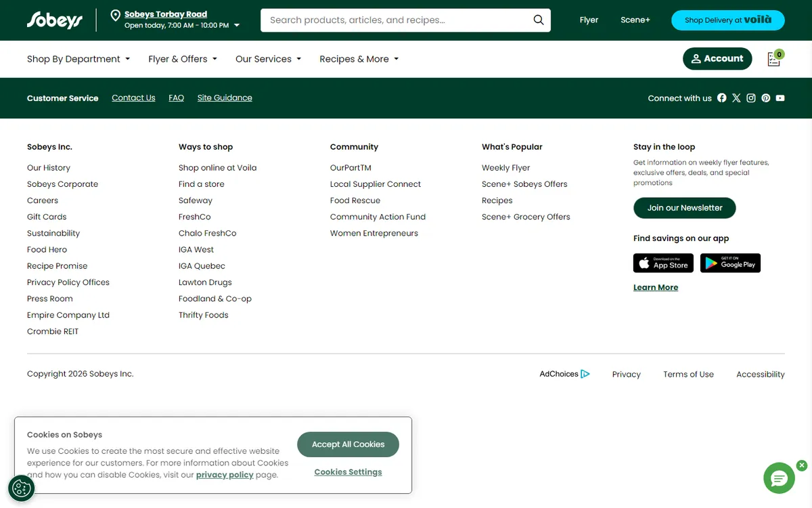
Task: Dismiss the chat widget with X
Action: point(802,465)
